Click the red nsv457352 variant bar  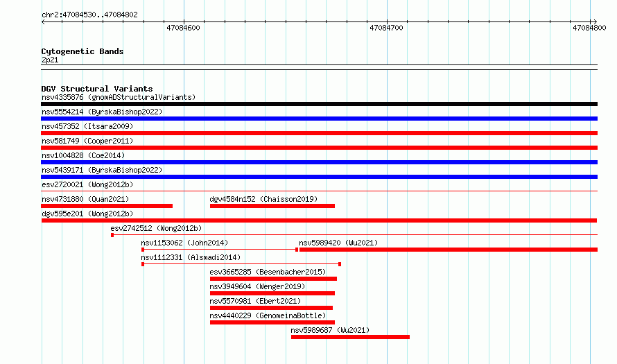(x=319, y=133)
